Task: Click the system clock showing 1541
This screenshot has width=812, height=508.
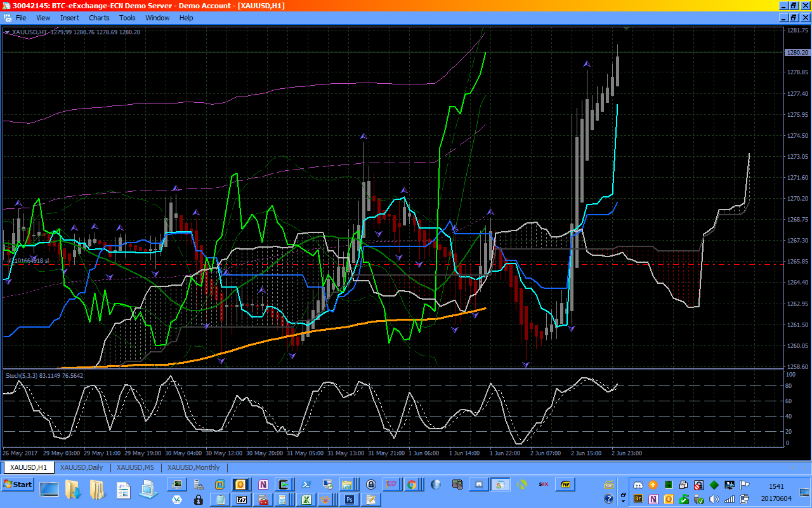Action: click(x=776, y=486)
